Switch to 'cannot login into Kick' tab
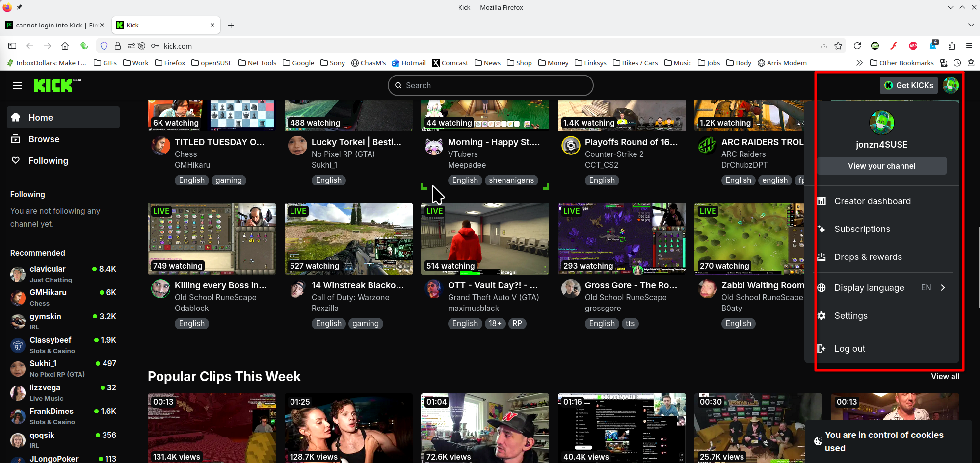Viewport: 980px width, 463px height. pos(54,25)
